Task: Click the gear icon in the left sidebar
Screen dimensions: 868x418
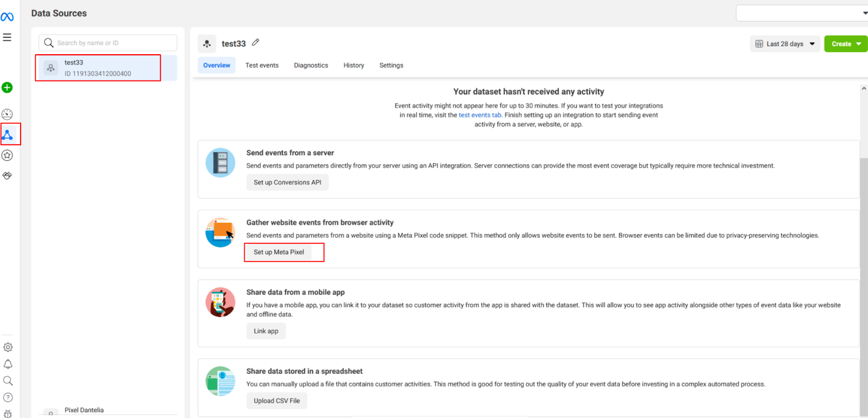Action: tap(8, 347)
